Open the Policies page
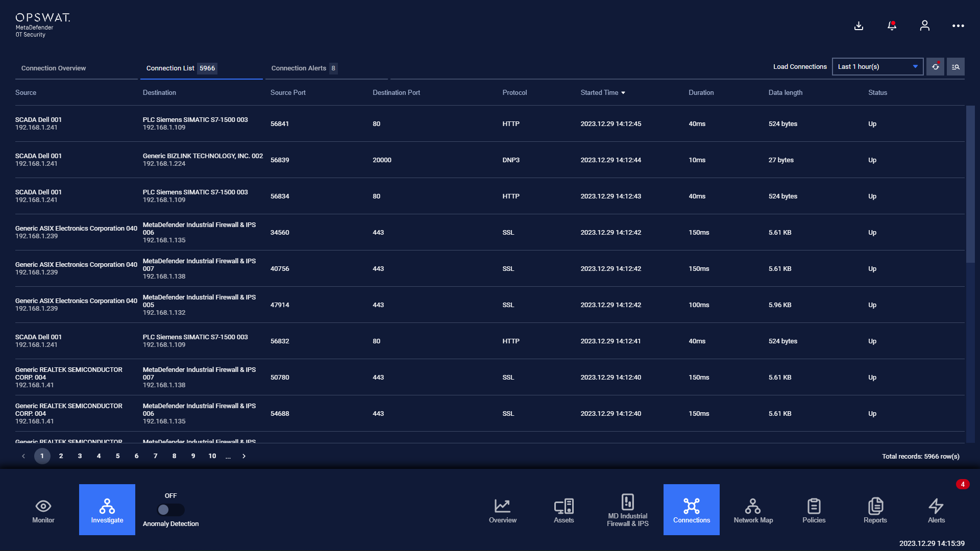This screenshot has height=551, width=980. tap(814, 510)
